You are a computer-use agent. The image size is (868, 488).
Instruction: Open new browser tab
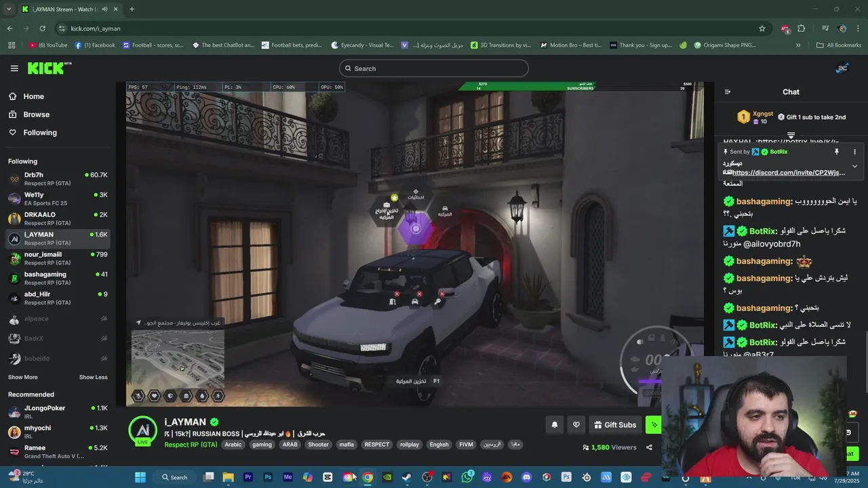pos(132,9)
